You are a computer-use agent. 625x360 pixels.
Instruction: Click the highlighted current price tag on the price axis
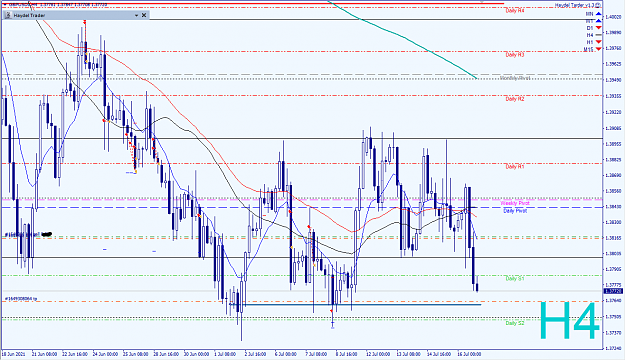[x=613, y=291]
